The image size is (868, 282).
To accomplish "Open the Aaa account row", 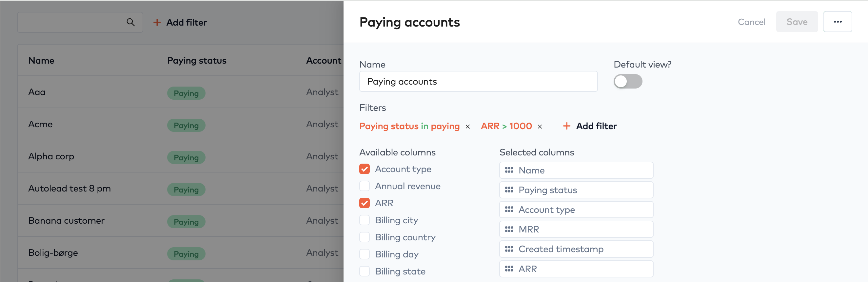I will point(181,92).
